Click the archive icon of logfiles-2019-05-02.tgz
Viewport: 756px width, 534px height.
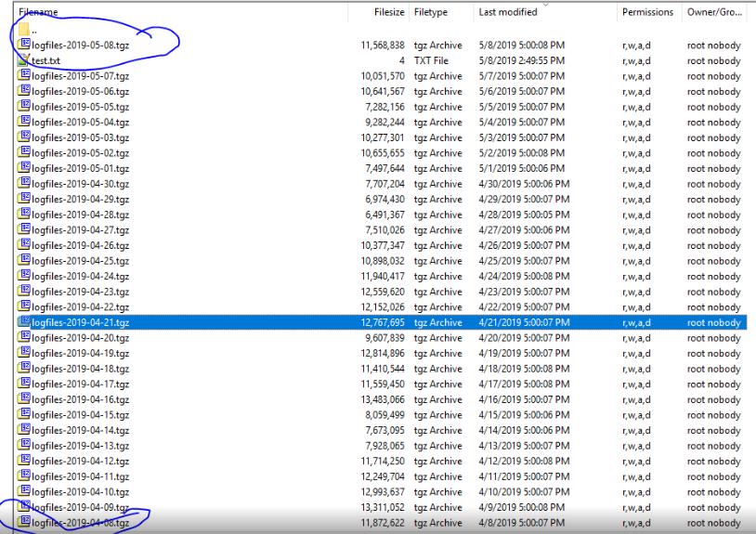(x=23, y=152)
